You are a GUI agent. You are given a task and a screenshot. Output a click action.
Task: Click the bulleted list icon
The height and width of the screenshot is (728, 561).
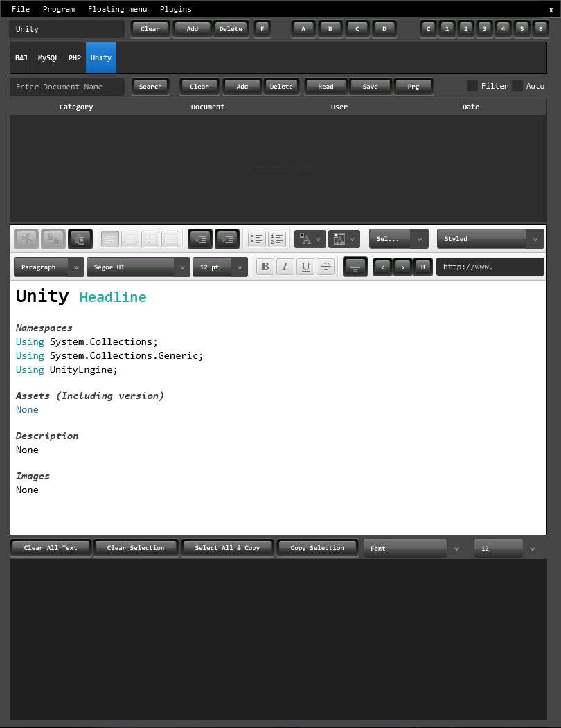pyautogui.click(x=256, y=238)
